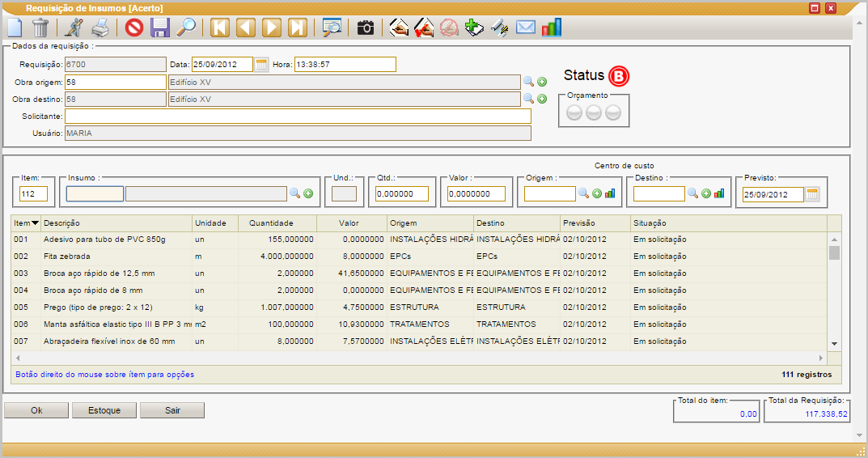Send by email using the envelope icon
The width and height of the screenshot is (868, 458).
(x=525, y=28)
